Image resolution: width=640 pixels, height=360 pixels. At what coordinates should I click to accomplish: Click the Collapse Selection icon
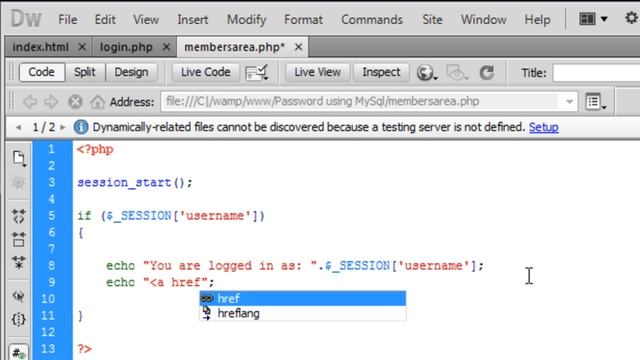coord(18,239)
